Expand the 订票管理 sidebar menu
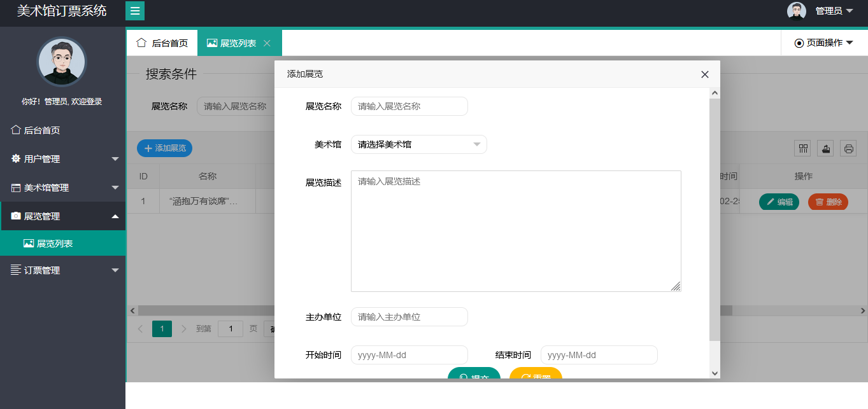 (x=62, y=270)
